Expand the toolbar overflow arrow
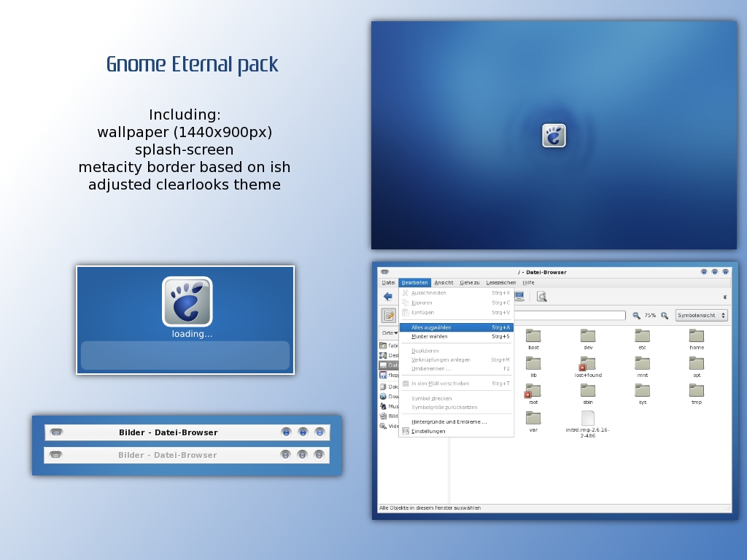The image size is (747, 560). 725,297
